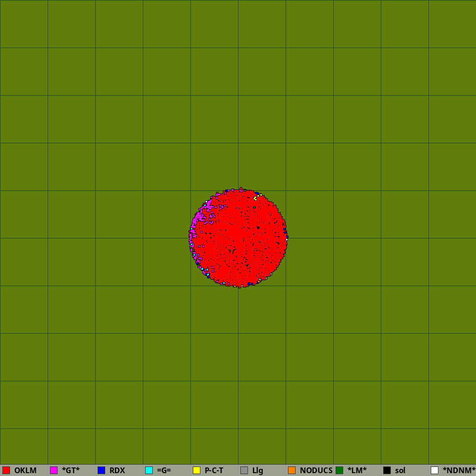This screenshot has width=476, height=476.
Task: Click the green cell below the yellow cluster
Action: (254, 207)
